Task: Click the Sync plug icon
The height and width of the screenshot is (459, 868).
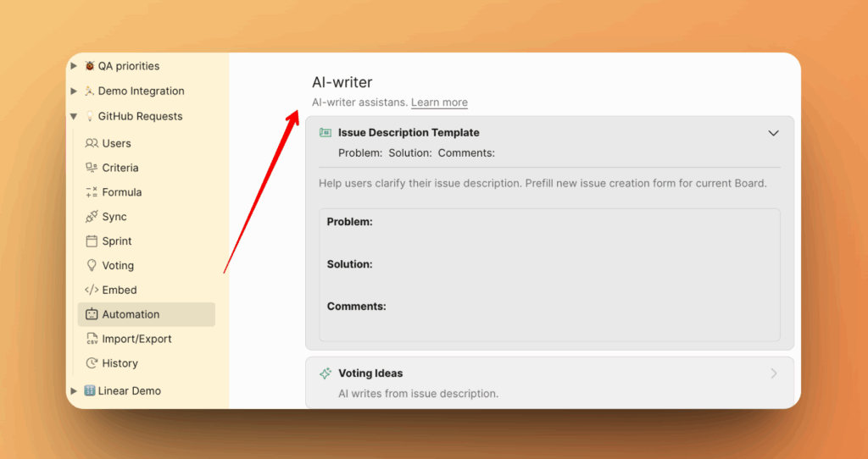Action: pos(92,217)
